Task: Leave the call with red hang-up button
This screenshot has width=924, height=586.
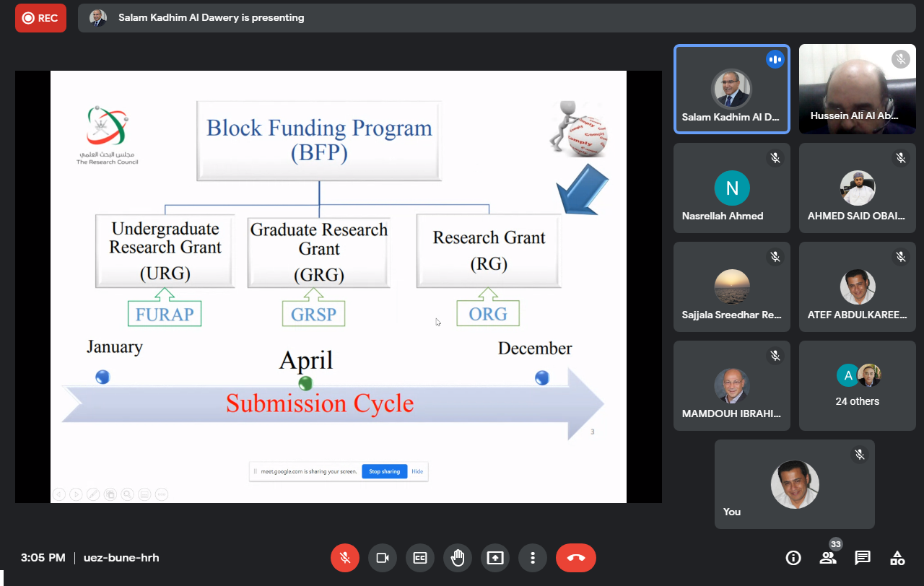Action: click(575, 558)
